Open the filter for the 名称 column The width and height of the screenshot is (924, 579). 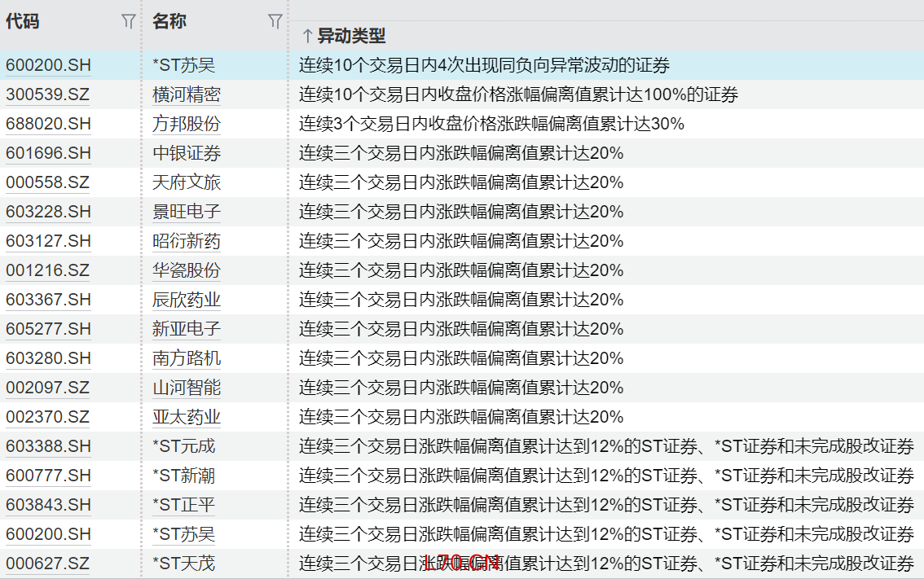pos(275,22)
